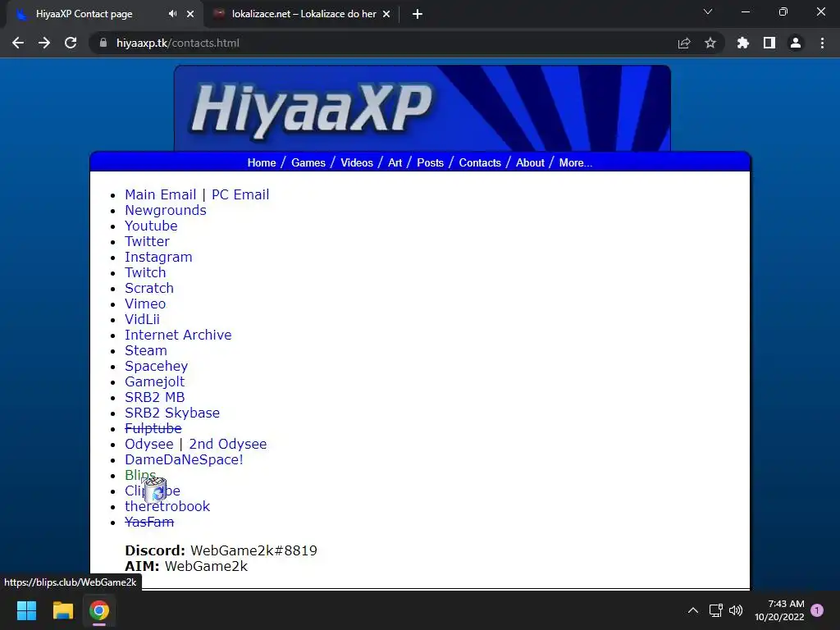Click the struck-through Fulptube link

coord(153,428)
